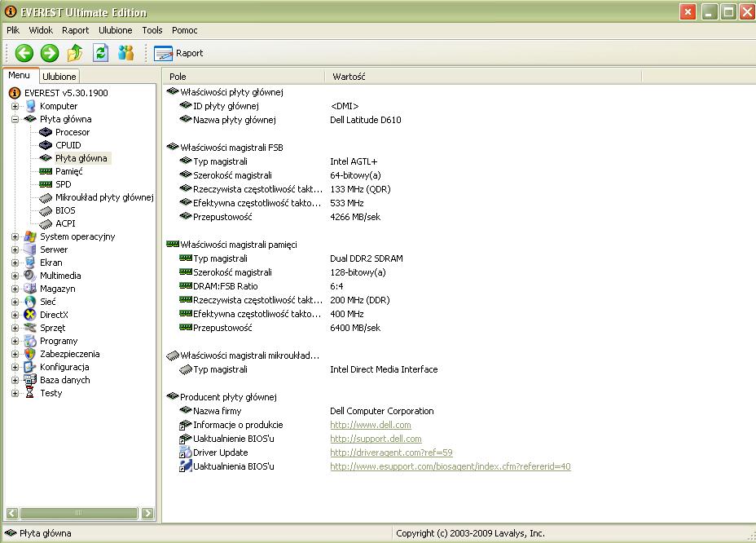Viewport: 756px width, 543px height.
Task: Click the tree horizontal scrollbar right arrow
Action: click(148, 513)
